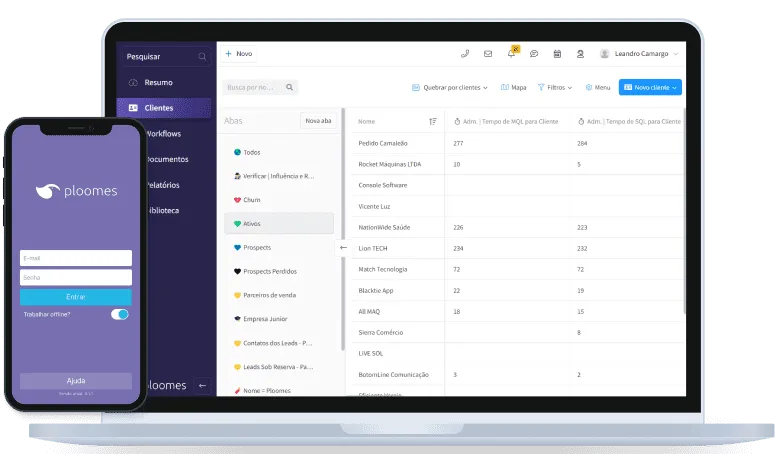Click the E-mail input field
This screenshot has width=775, height=454.
point(76,258)
